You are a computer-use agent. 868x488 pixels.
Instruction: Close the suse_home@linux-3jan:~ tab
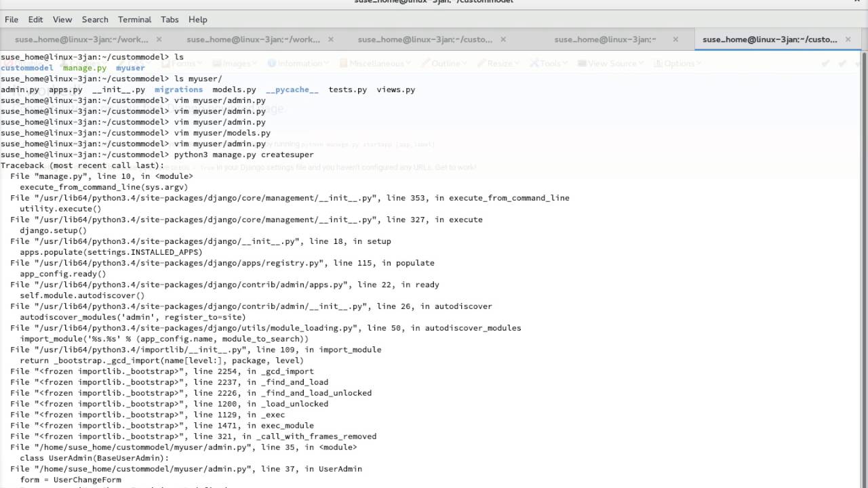point(675,39)
